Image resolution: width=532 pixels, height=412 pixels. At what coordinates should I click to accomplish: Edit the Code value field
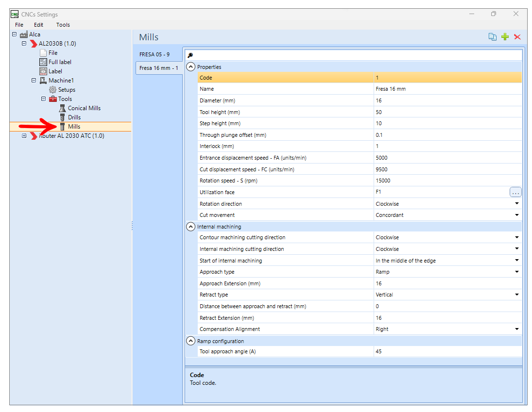[447, 78]
